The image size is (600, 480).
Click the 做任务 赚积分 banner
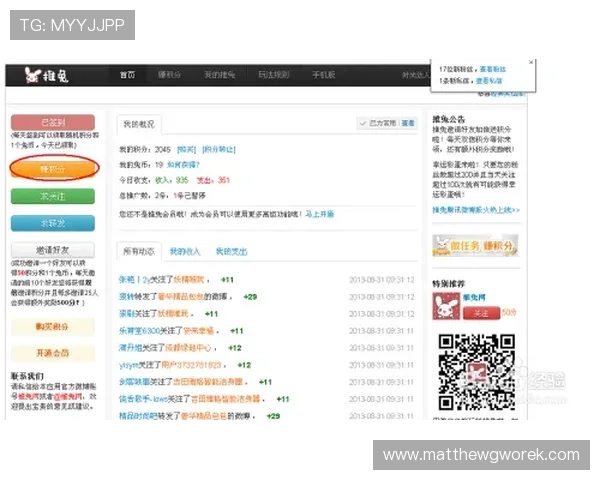click(x=475, y=245)
